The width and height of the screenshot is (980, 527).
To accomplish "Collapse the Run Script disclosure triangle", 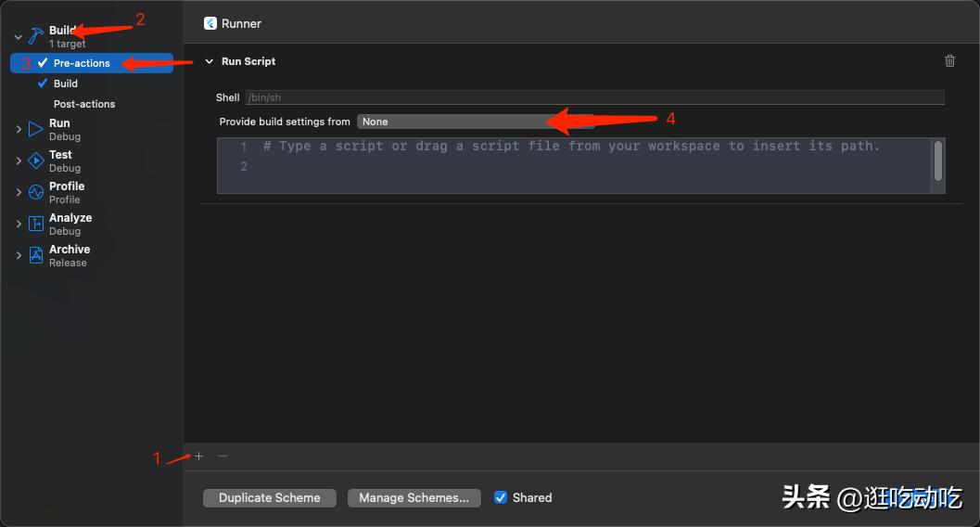I will (x=209, y=61).
